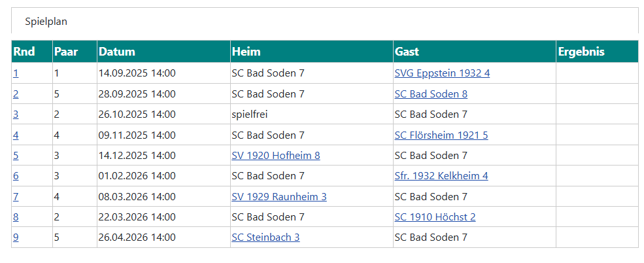Select the Spielplan tab
This screenshot has height=263, width=644.
(x=46, y=22)
